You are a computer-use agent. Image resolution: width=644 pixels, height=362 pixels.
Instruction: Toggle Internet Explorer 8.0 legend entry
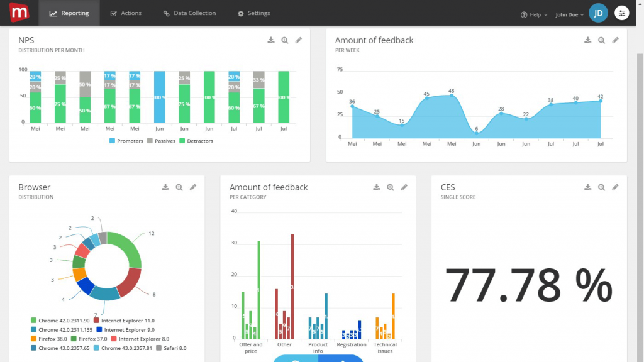tap(140, 339)
